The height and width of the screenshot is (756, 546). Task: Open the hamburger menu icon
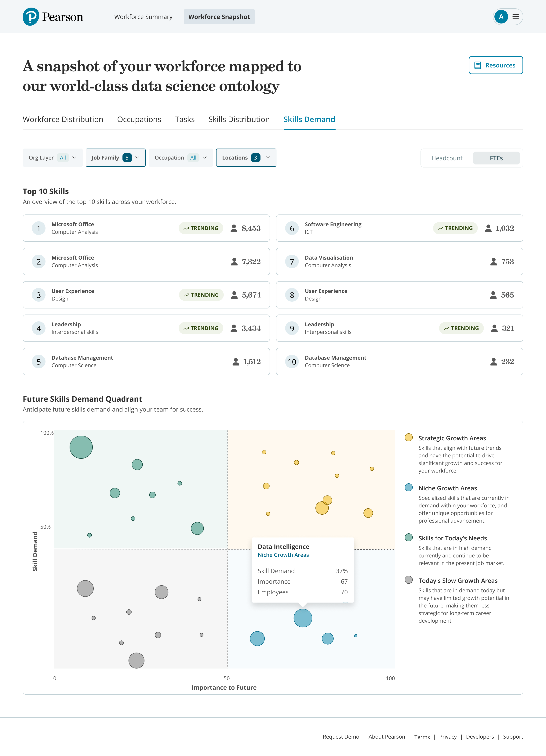[515, 17]
